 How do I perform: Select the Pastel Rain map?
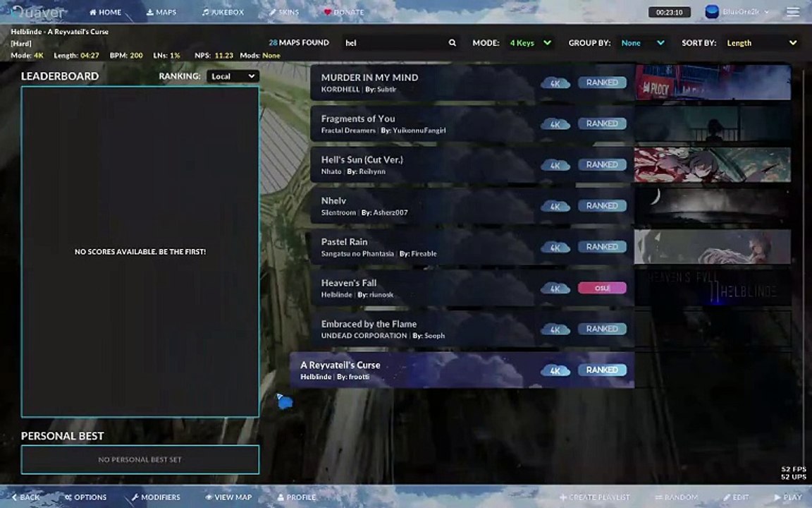coord(472,247)
